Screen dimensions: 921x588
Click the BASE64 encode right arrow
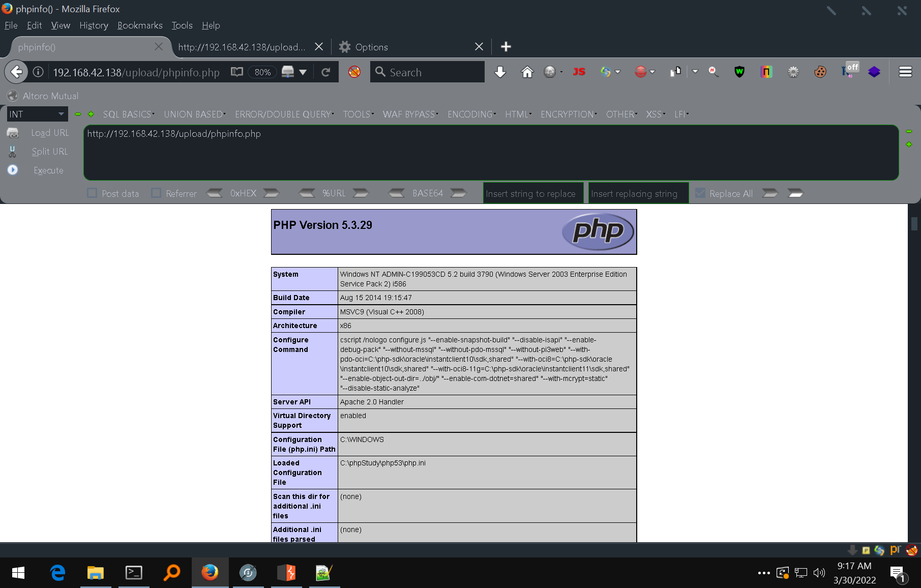point(458,193)
